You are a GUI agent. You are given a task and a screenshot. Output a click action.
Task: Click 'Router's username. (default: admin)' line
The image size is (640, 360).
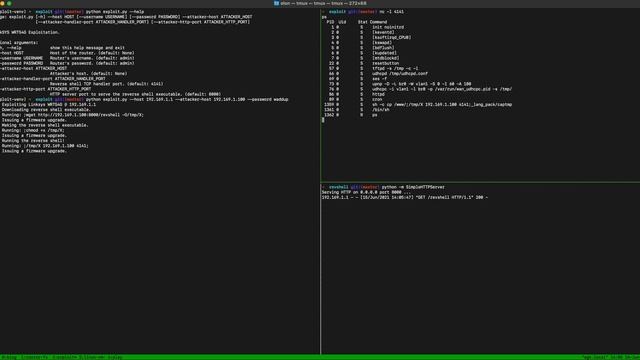pos(92,58)
